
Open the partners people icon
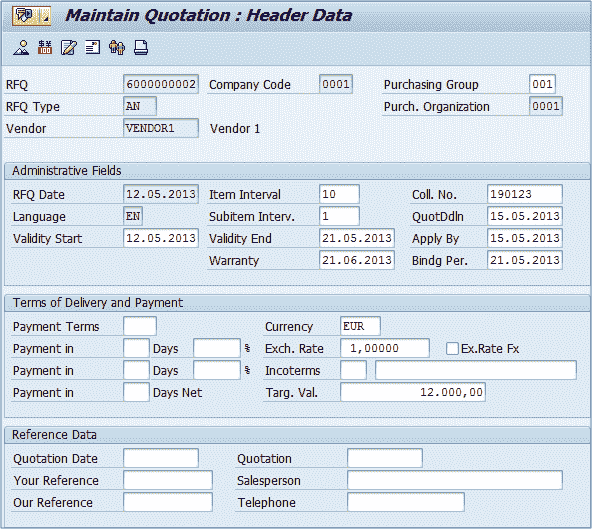117,48
